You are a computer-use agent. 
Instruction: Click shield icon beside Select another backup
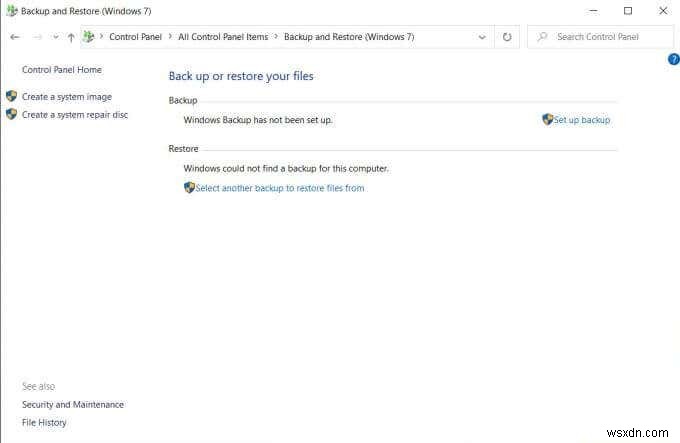click(189, 187)
